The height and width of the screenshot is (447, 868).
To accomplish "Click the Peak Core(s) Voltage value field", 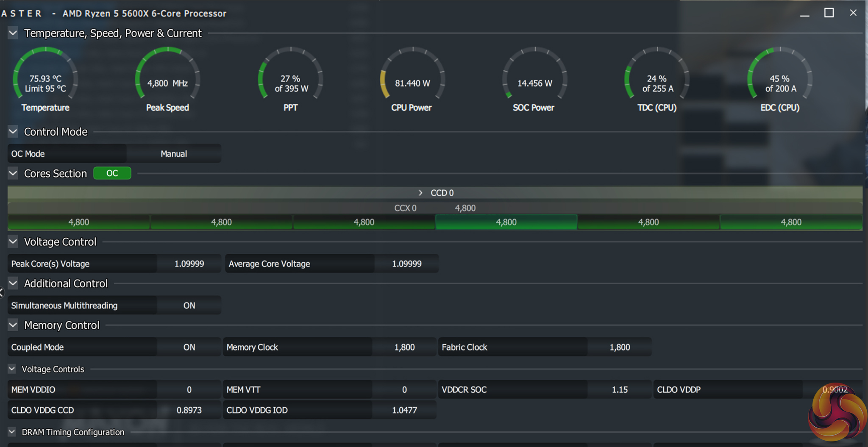I will click(189, 264).
